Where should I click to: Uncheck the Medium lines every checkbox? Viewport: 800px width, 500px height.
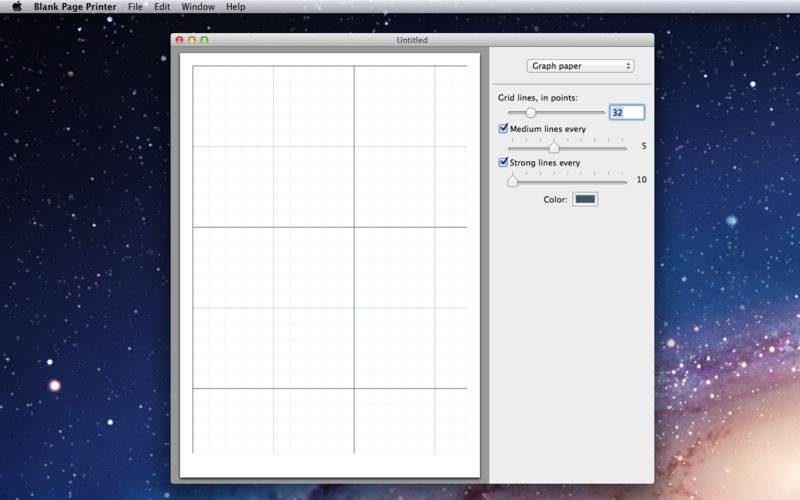tap(503, 128)
